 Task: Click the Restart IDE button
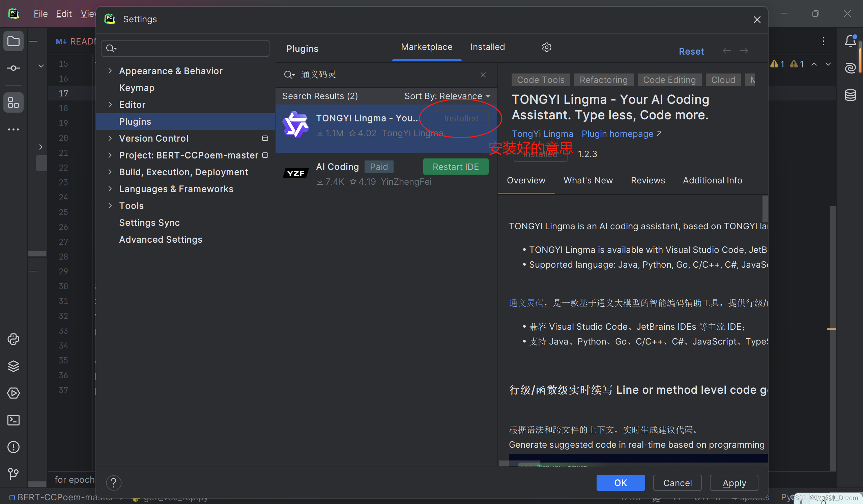456,167
